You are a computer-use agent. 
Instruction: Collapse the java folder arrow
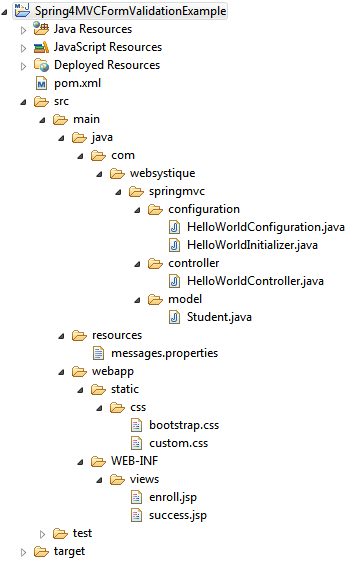pos(62,138)
